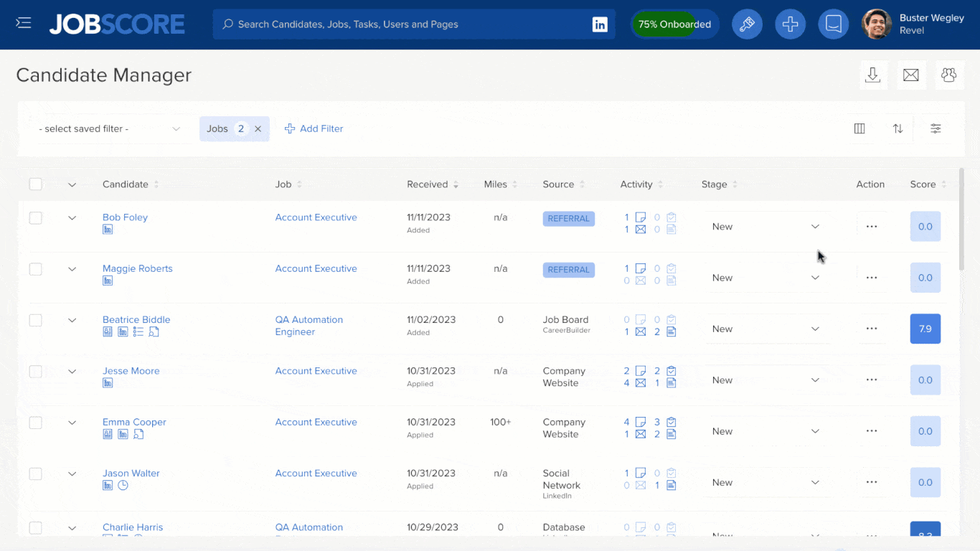Toggle the select all candidates checkbox

[35, 184]
